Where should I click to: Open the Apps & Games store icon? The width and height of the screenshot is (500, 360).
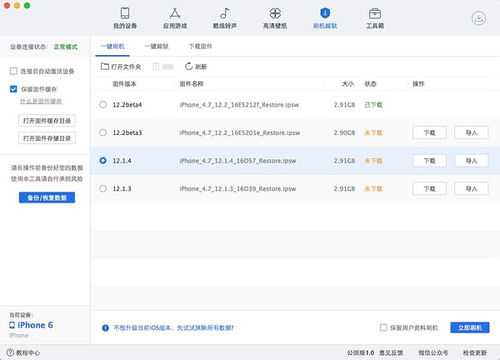tap(175, 13)
